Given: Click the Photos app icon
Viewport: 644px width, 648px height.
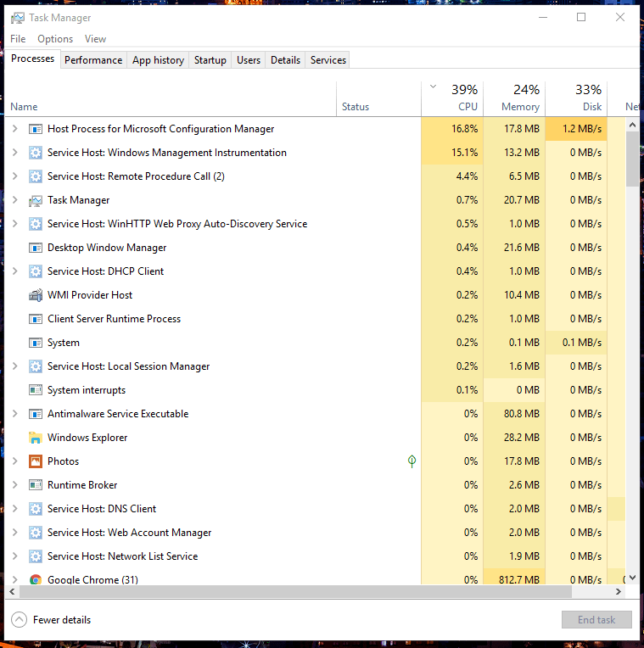Looking at the screenshot, I should (36, 461).
